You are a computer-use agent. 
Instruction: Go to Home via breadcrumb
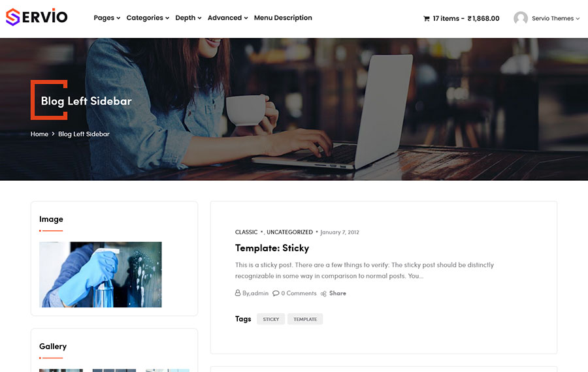[39, 134]
